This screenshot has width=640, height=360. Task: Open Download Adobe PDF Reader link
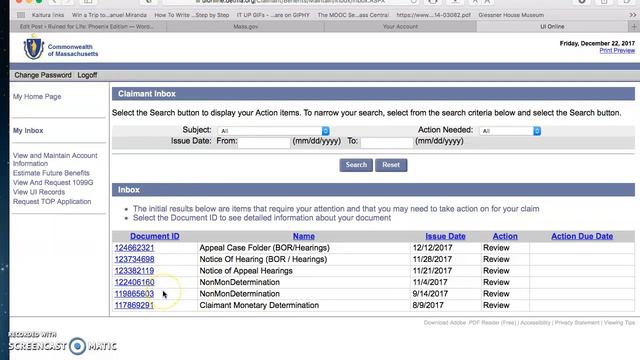tap(470, 322)
